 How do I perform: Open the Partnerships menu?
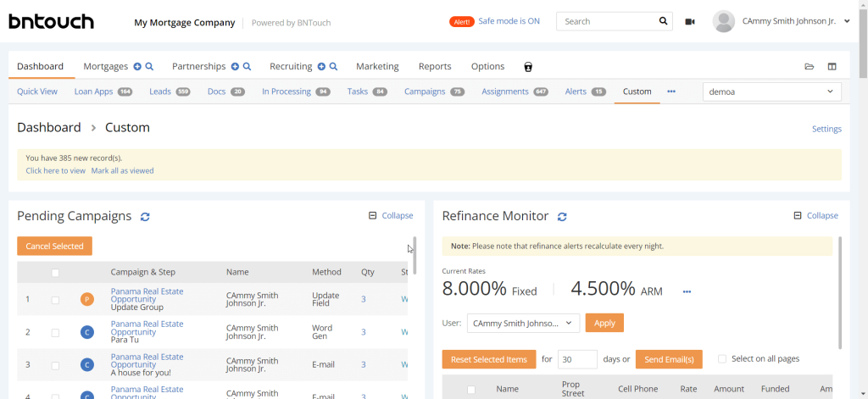(x=198, y=66)
